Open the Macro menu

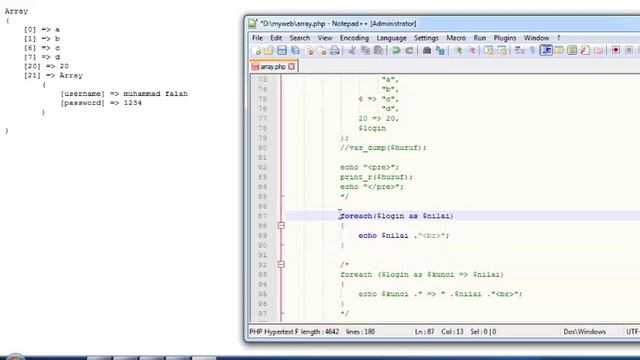point(456,38)
